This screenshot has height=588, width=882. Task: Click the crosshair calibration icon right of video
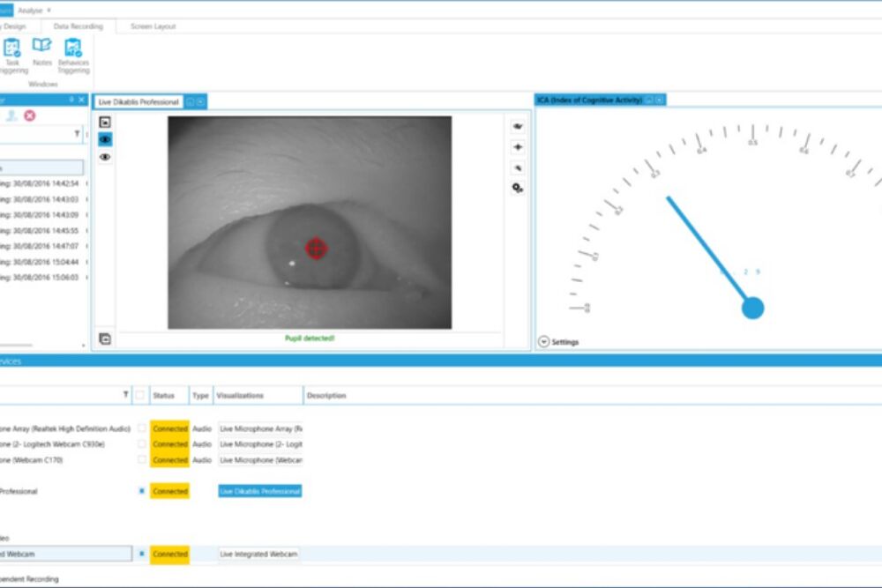pyautogui.click(x=518, y=147)
